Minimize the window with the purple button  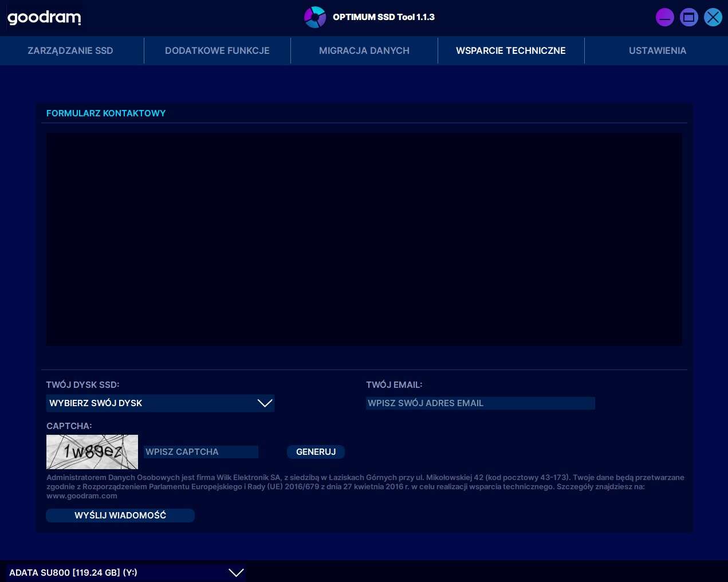click(x=664, y=17)
